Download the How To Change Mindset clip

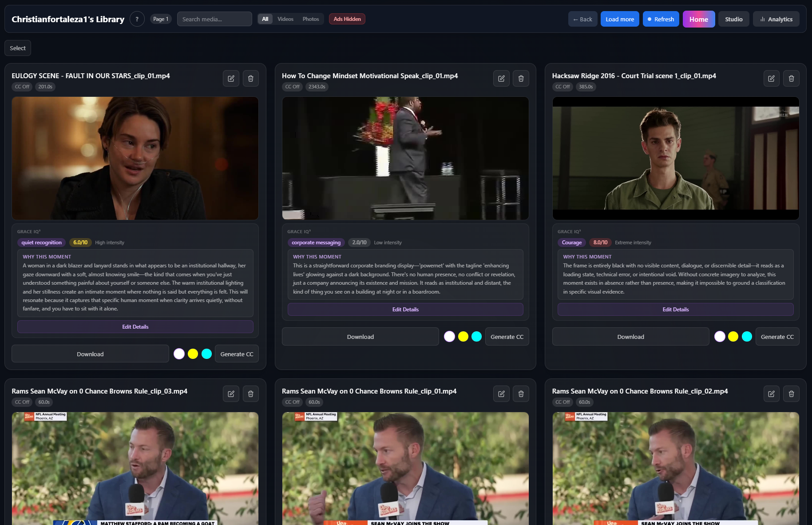pos(360,337)
